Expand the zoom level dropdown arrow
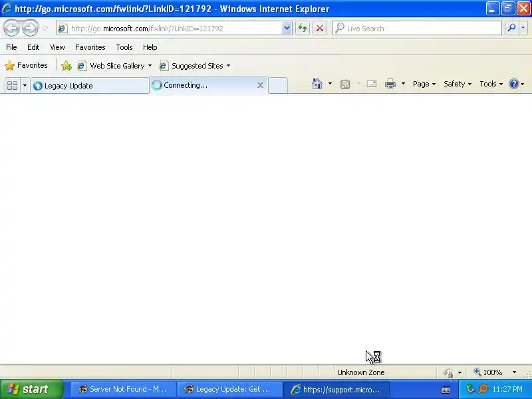This screenshot has width=532, height=399. click(514, 372)
